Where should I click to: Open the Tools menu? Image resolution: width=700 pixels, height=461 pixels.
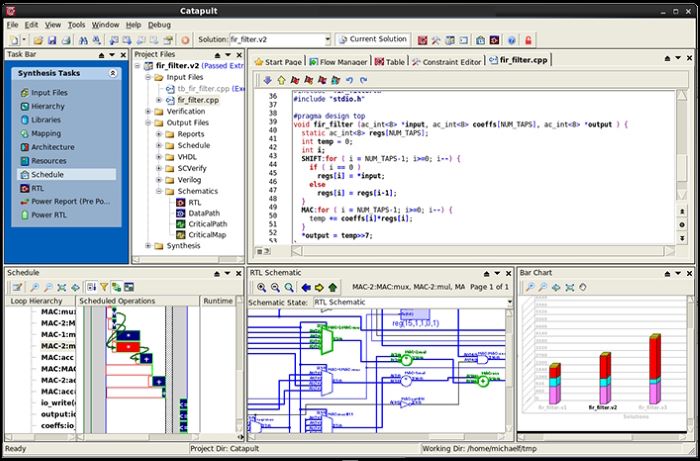point(76,24)
